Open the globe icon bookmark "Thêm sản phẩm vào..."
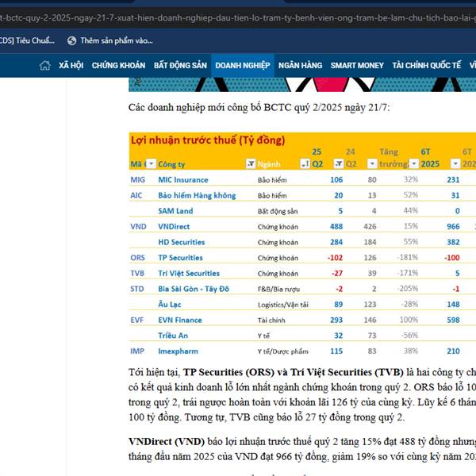Screen dimensions: 476x476 [x=110, y=40]
